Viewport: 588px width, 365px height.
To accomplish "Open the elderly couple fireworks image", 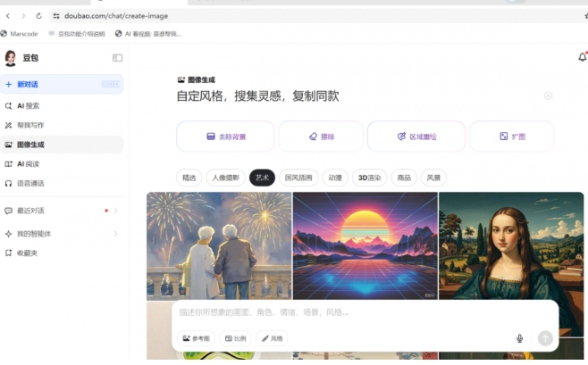I will click(219, 246).
